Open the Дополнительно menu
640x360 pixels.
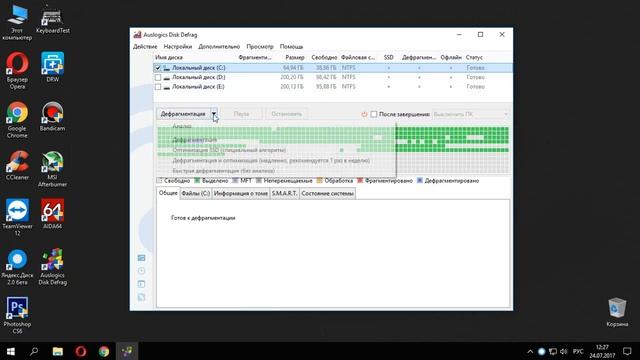219,47
